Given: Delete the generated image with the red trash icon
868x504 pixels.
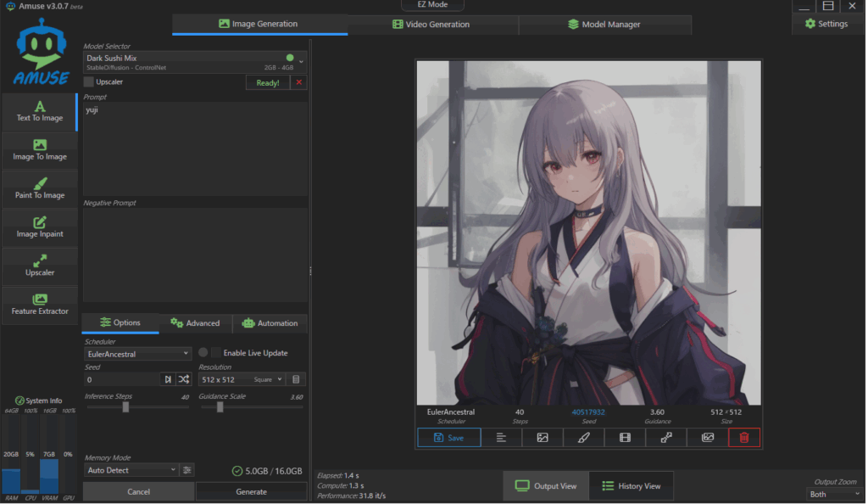Looking at the screenshot, I should click(743, 437).
